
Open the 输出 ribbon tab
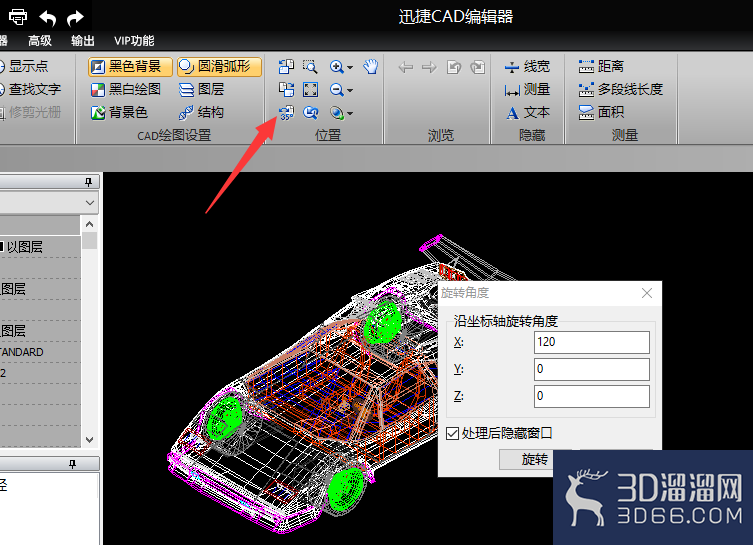pos(83,41)
